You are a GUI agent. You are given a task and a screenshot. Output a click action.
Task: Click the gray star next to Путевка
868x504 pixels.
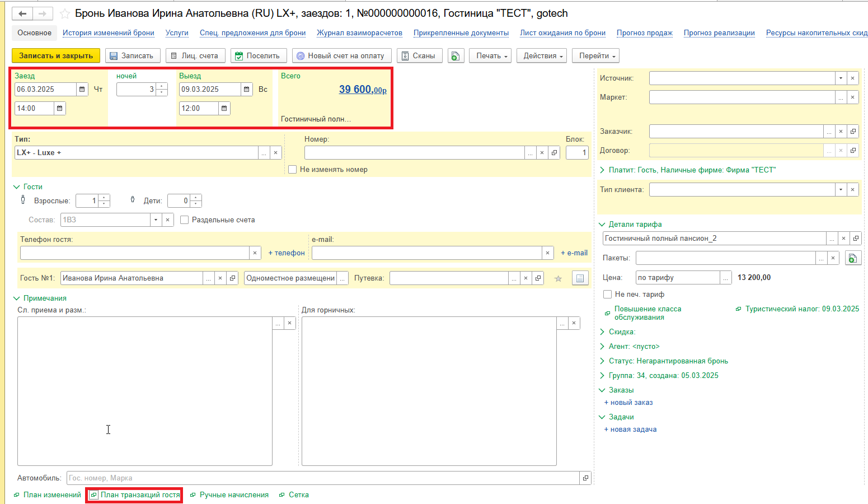558,278
